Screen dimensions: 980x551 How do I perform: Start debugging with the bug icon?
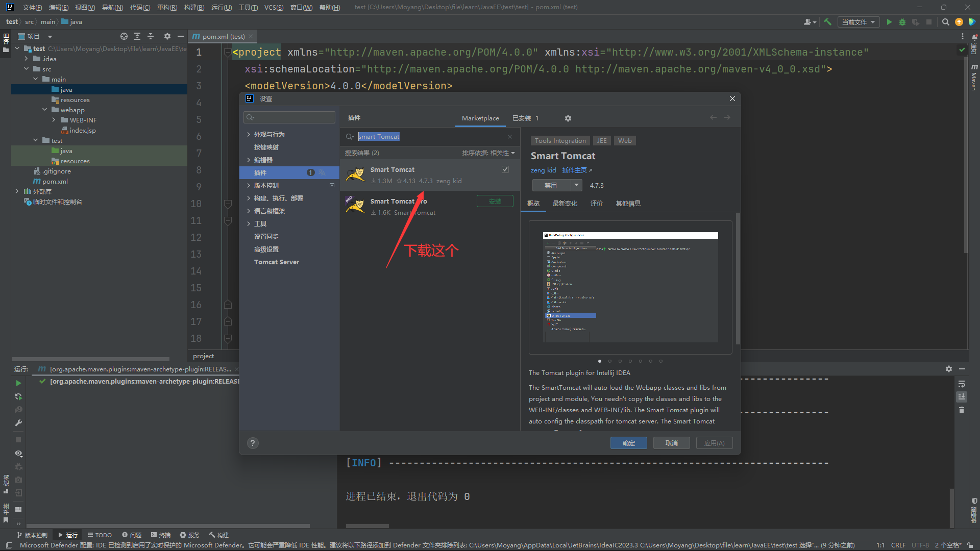[902, 22]
